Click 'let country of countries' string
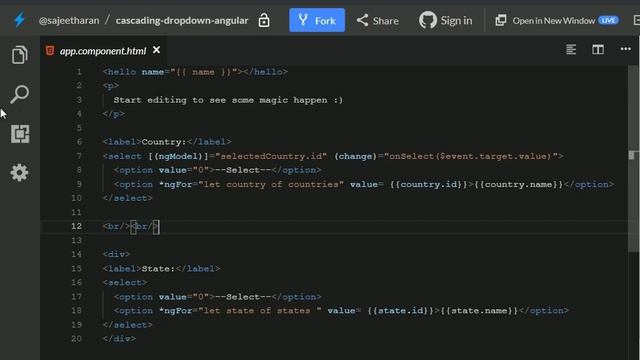 (271, 184)
